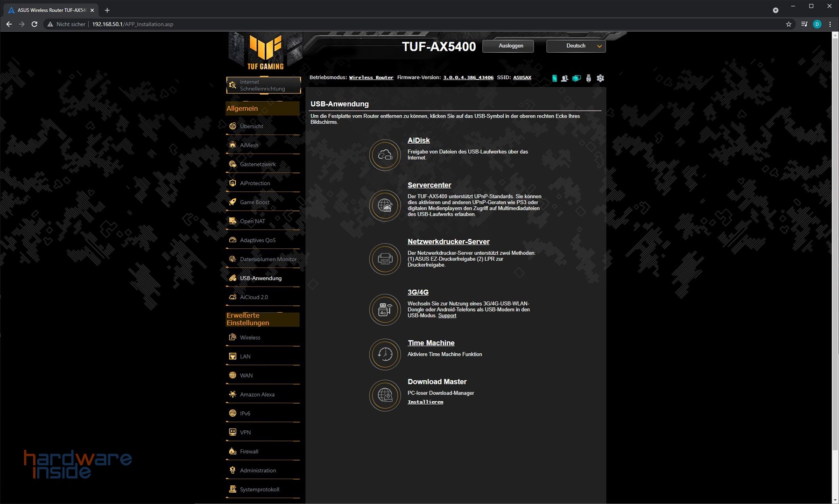The height and width of the screenshot is (504, 839).
Task: Open the Servercenter globe icon
Action: [x=385, y=205]
